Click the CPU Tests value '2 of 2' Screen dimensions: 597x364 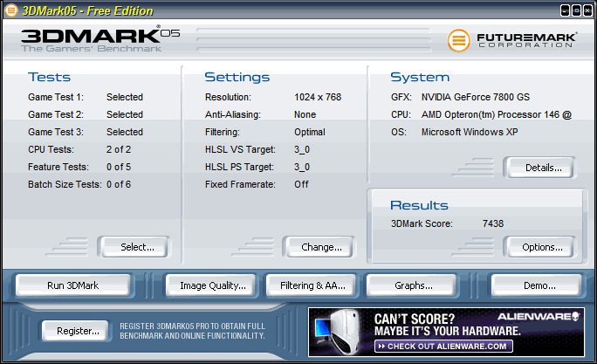coord(119,149)
